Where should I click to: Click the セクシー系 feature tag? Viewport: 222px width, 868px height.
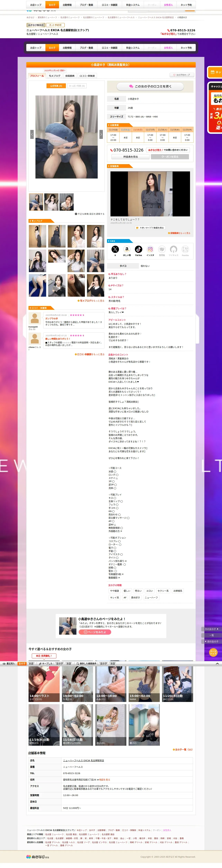pos(163,591)
